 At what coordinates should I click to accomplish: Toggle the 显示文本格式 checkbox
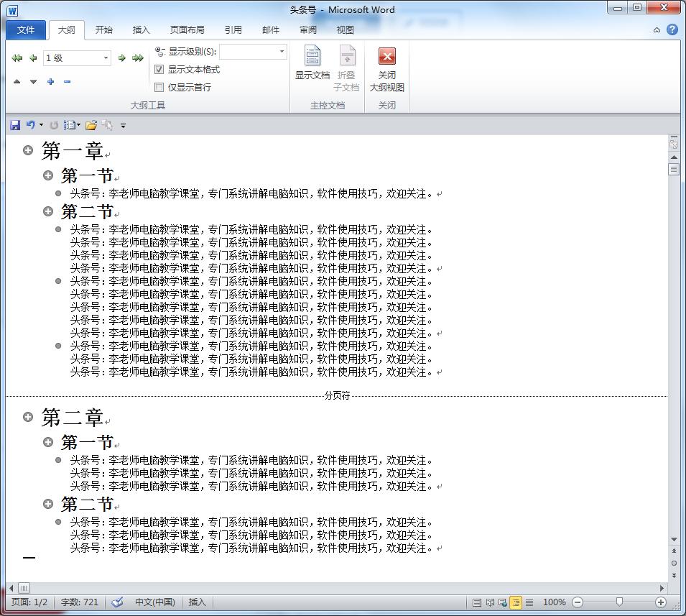point(159,69)
